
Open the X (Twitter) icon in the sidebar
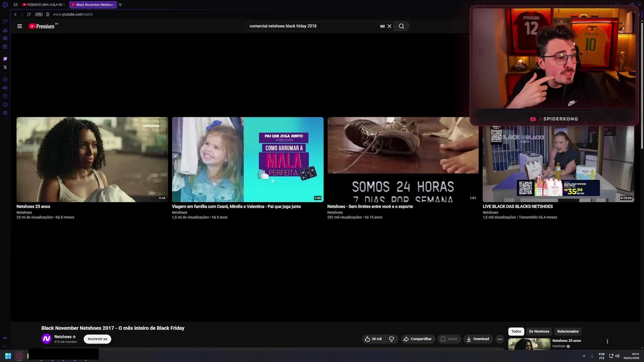[x=5, y=67]
